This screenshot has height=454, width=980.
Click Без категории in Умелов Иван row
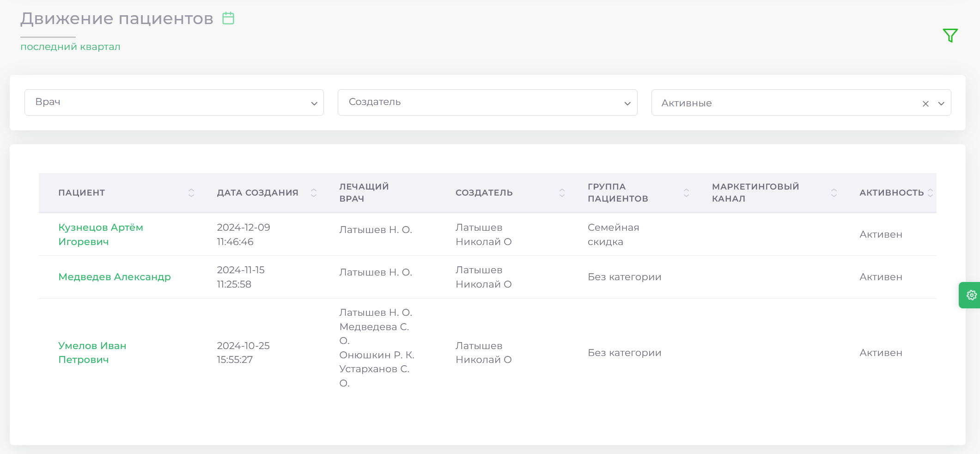(x=625, y=353)
